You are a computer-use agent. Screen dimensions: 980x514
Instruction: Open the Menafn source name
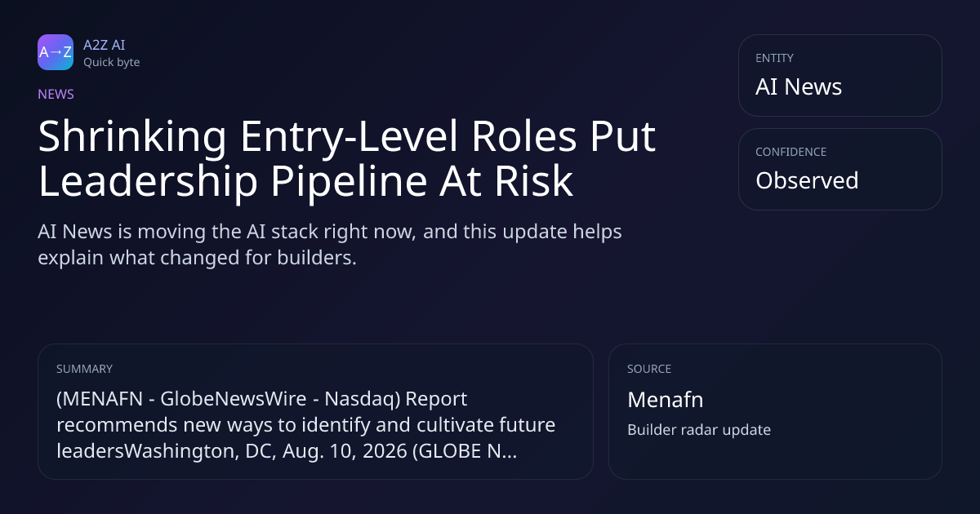666,400
